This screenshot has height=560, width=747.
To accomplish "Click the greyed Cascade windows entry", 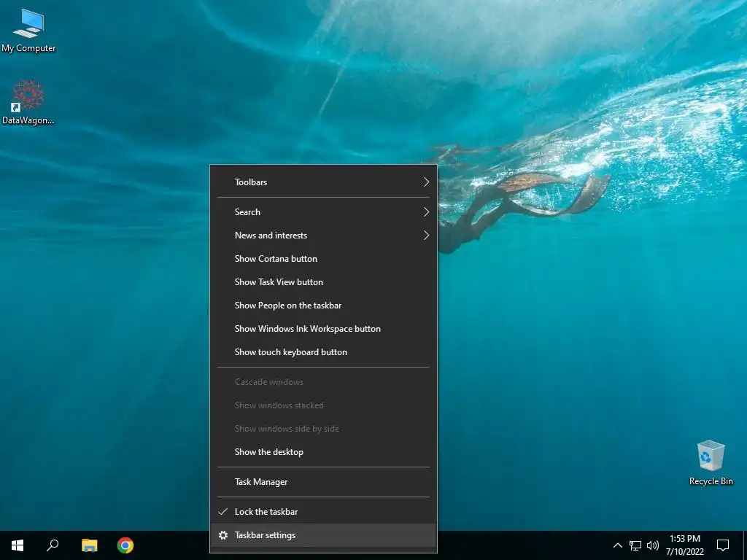I will (x=323, y=382).
